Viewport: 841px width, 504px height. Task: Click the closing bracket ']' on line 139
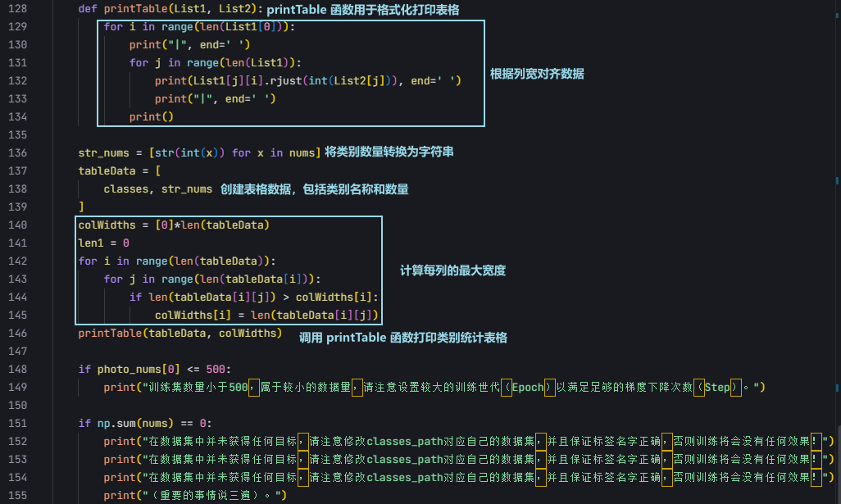tap(81, 207)
